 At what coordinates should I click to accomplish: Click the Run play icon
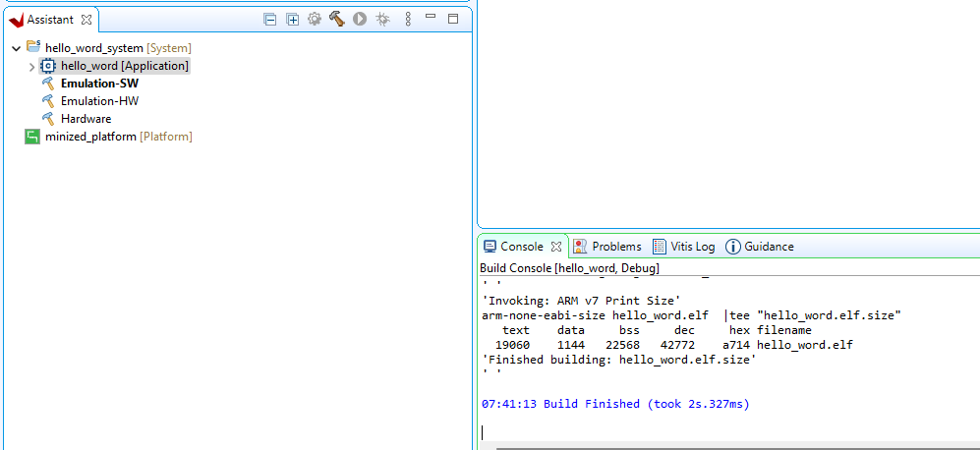[x=360, y=20]
